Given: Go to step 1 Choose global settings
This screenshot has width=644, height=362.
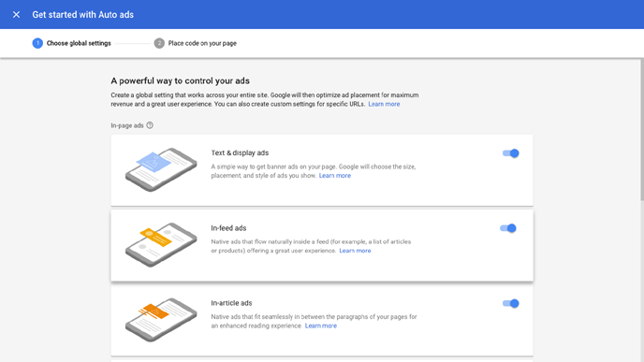Looking at the screenshot, I should click(72, 43).
